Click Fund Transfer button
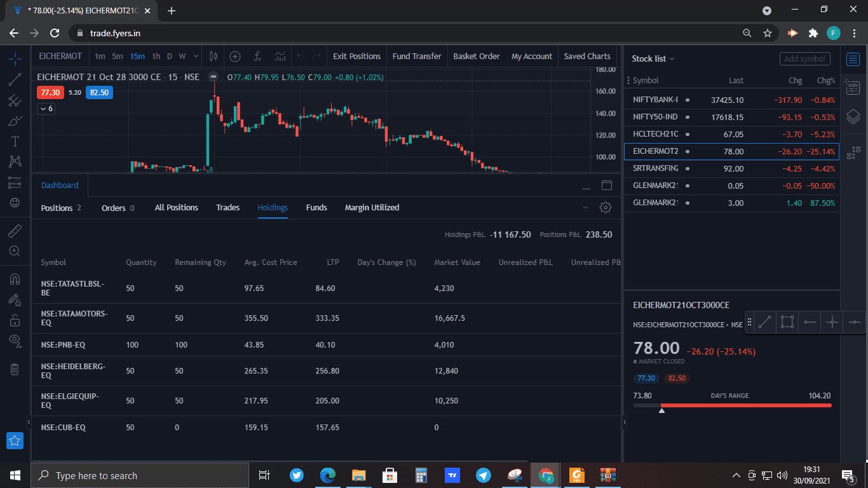Image resolution: width=868 pixels, height=488 pixels. (x=417, y=56)
